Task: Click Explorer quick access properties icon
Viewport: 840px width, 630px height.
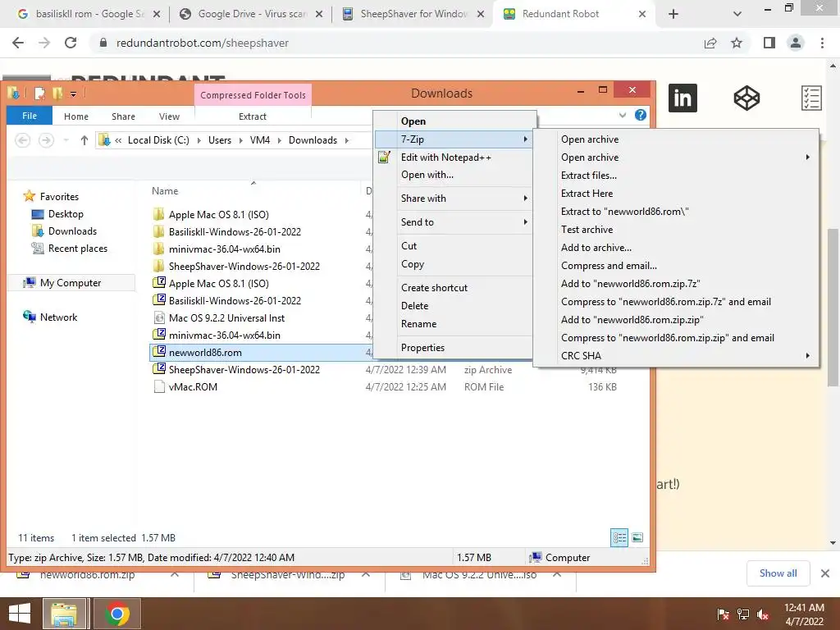Action: (39, 94)
